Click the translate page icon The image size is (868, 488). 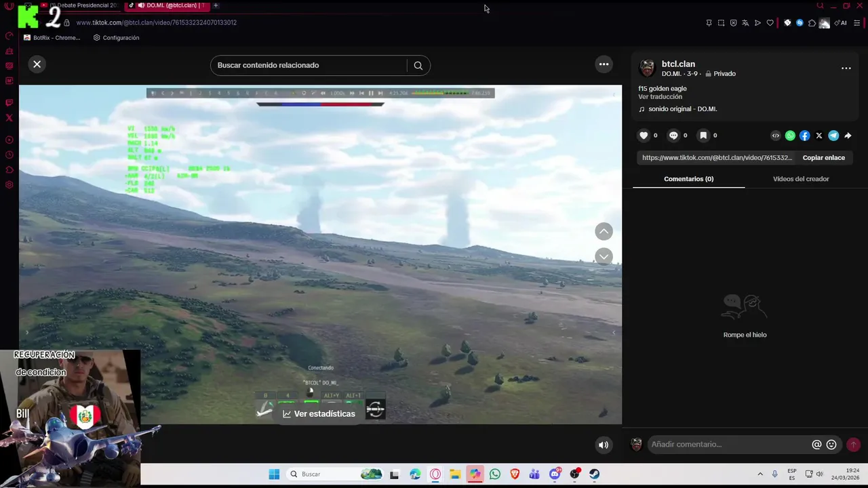[x=745, y=22]
